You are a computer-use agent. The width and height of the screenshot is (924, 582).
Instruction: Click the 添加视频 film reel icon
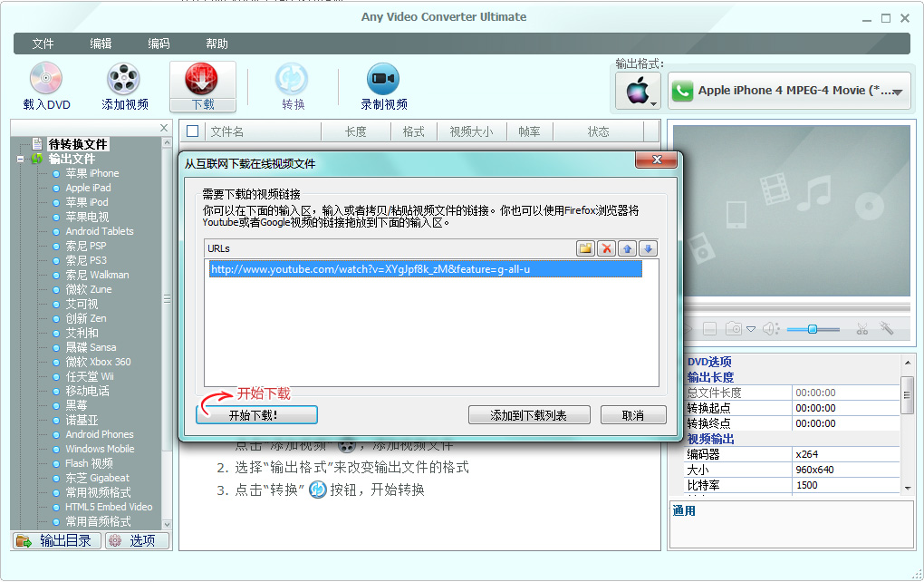[124, 79]
